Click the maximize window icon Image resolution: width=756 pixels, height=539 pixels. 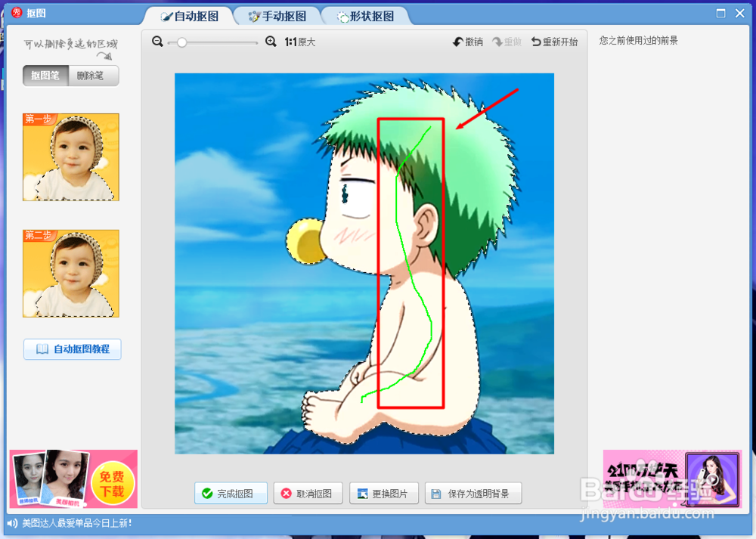click(x=720, y=13)
